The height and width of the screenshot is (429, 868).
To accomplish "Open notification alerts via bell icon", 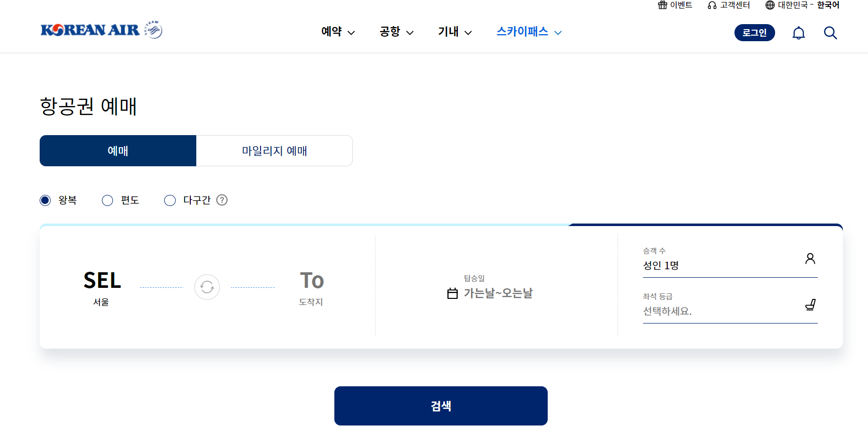I will tap(798, 32).
